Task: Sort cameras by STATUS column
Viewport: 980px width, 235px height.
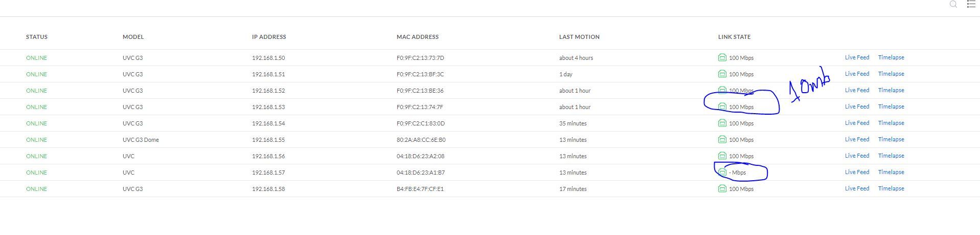Action: click(37, 37)
